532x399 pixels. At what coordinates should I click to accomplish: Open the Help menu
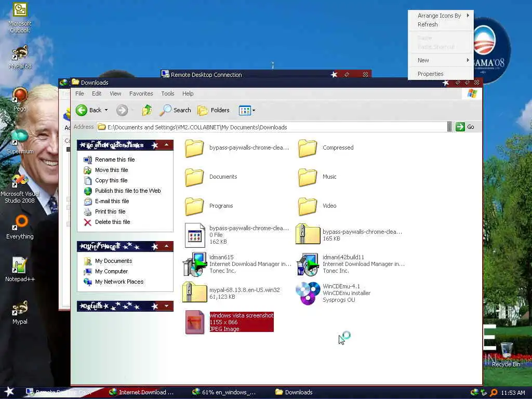(x=188, y=94)
